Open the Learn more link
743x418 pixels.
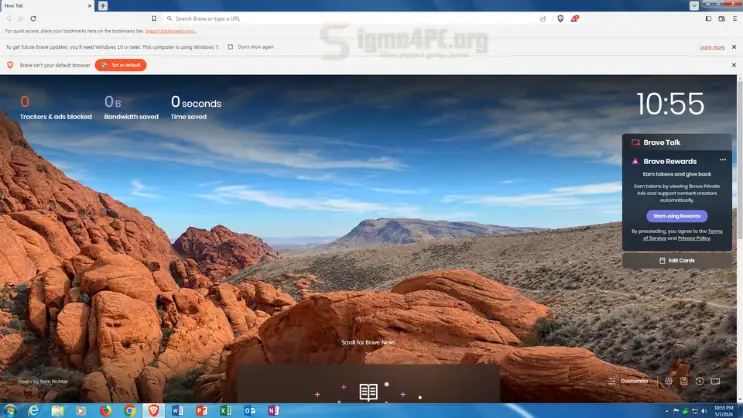[712, 47]
